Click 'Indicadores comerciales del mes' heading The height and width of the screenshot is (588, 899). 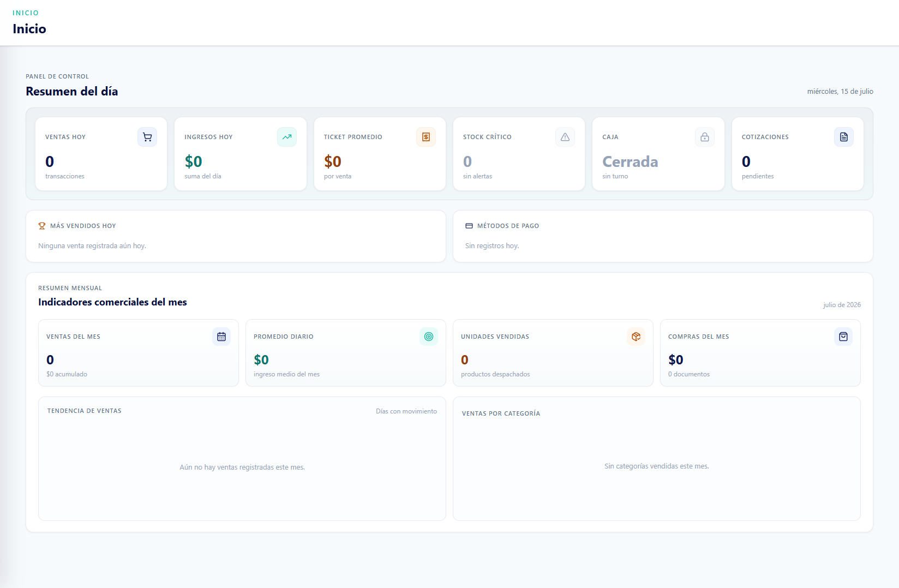[x=112, y=302]
